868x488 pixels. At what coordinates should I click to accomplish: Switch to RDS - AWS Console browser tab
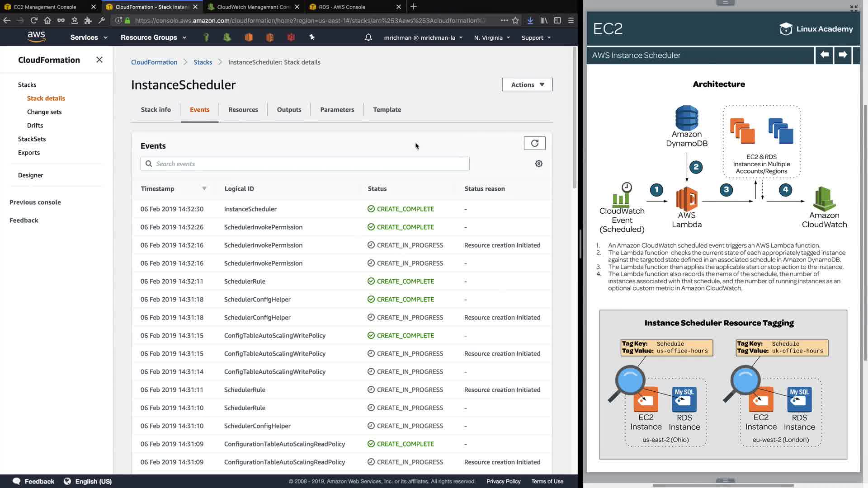pyautogui.click(x=342, y=7)
